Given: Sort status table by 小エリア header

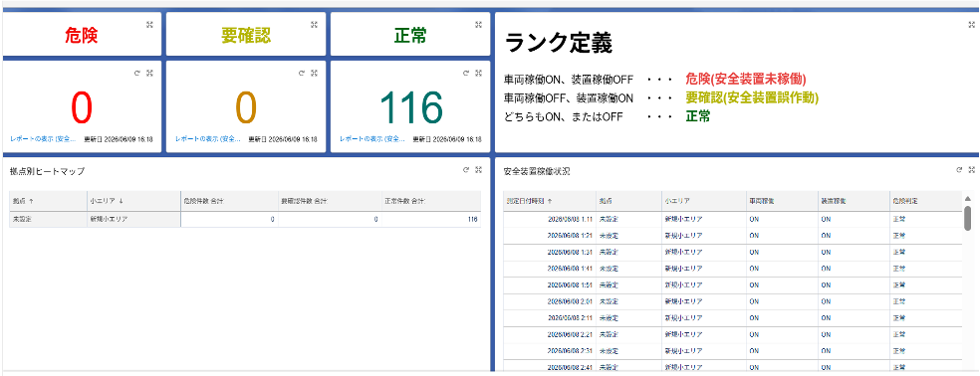Looking at the screenshot, I should point(704,201).
